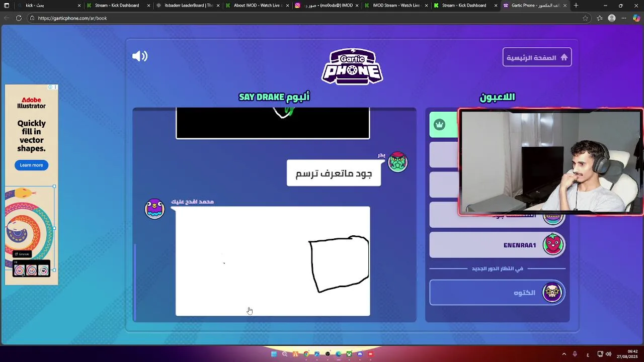
Task: Open the Windows Start menu
Action: tap(274, 354)
